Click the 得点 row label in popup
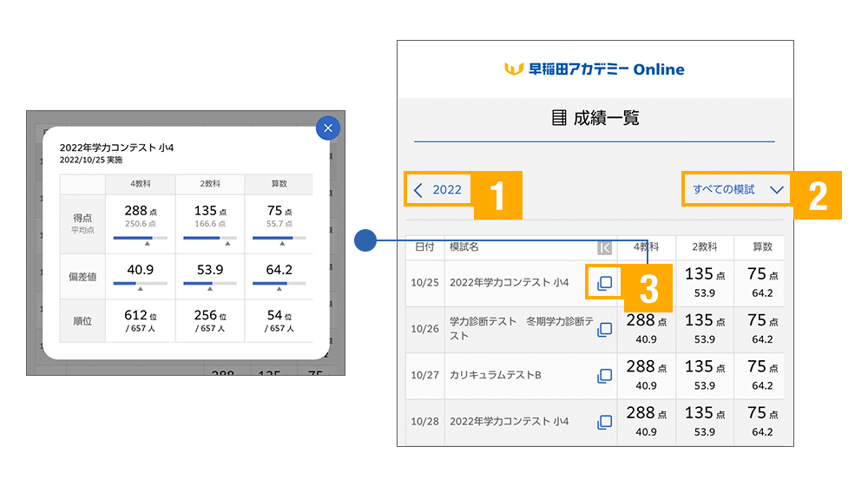 [82, 218]
